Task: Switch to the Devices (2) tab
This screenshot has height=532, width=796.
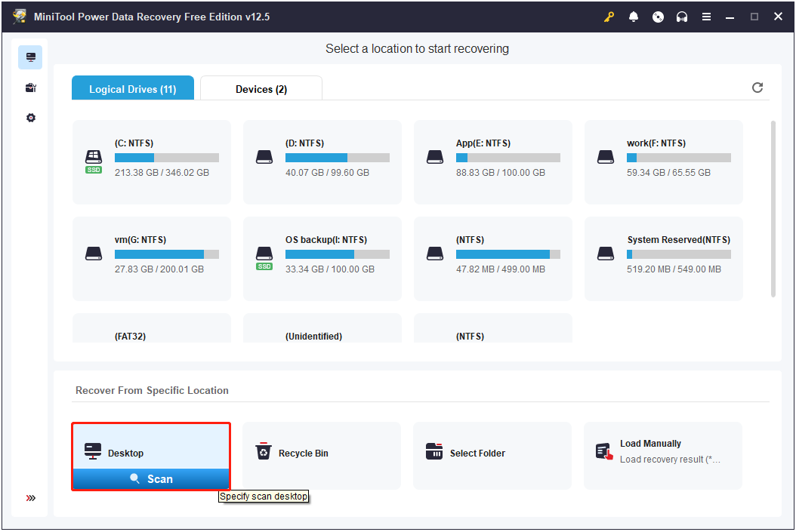Action: (261, 88)
